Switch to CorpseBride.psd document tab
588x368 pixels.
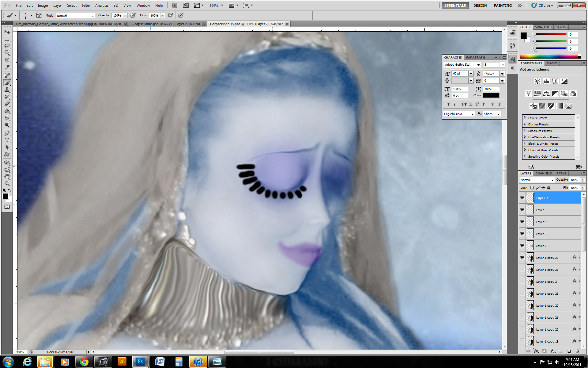point(166,24)
